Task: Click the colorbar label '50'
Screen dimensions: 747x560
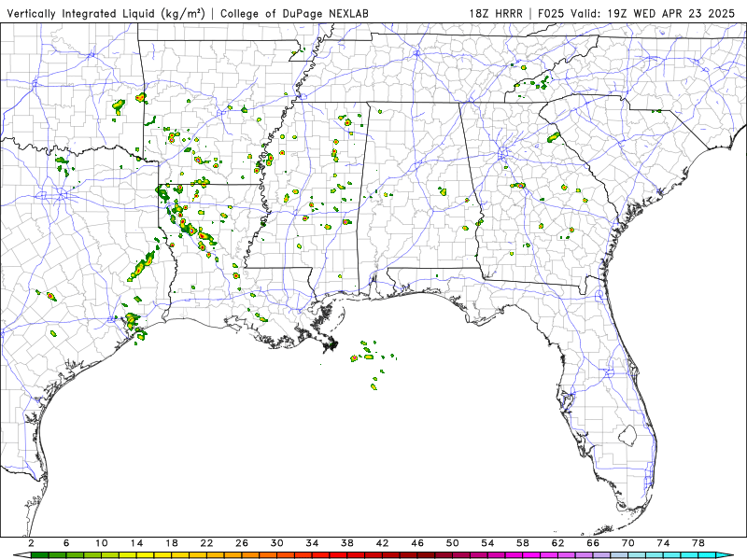Action: pyautogui.click(x=453, y=543)
